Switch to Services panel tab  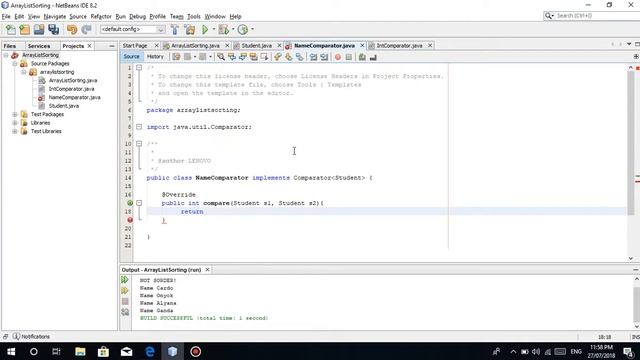(39, 46)
